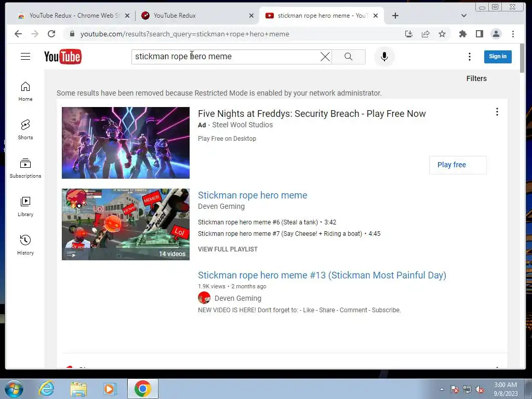Click the taskbar clock showing 3:00 AM
This screenshot has width=532, height=399.
[x=506, y=389]
